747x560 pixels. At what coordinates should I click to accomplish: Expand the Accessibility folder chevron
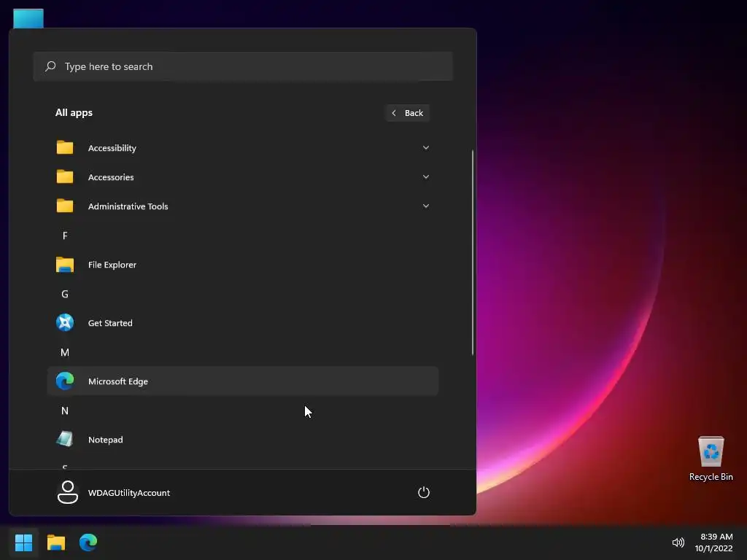[426, 147]
